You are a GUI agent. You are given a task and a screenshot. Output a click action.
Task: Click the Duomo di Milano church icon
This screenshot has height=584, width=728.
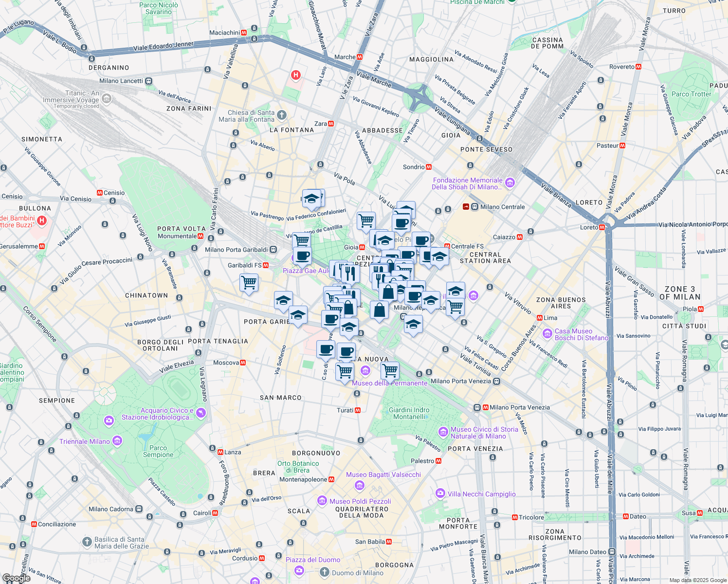coord(325,573)
